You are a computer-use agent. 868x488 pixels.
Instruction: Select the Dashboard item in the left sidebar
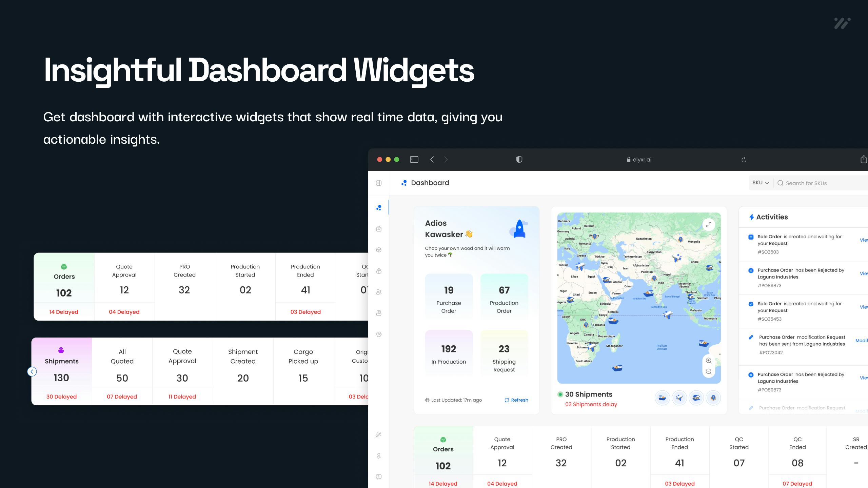[x=379, y=208]
